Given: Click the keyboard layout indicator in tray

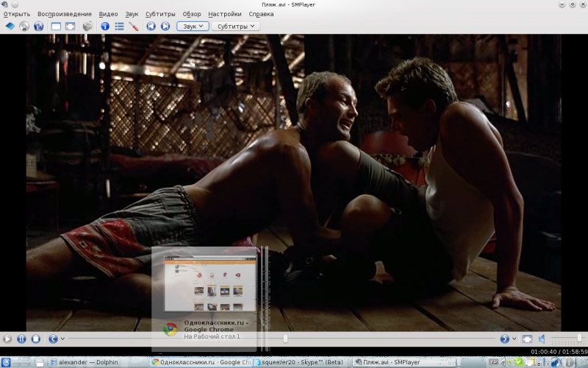Looking at the screenshot, I should (494, 362).
